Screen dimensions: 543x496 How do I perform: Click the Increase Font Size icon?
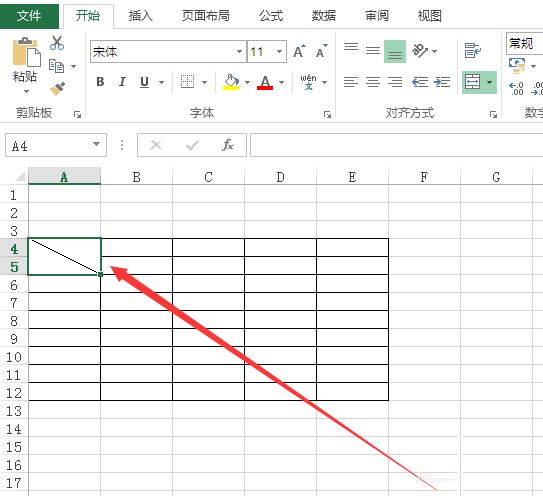click(299, 51)
